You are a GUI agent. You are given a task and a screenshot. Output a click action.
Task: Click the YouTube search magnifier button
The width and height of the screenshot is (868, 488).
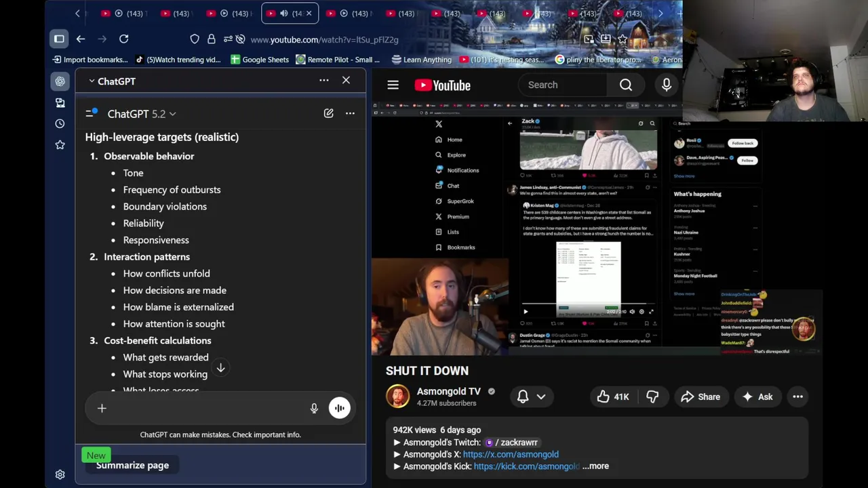point(626,85)
